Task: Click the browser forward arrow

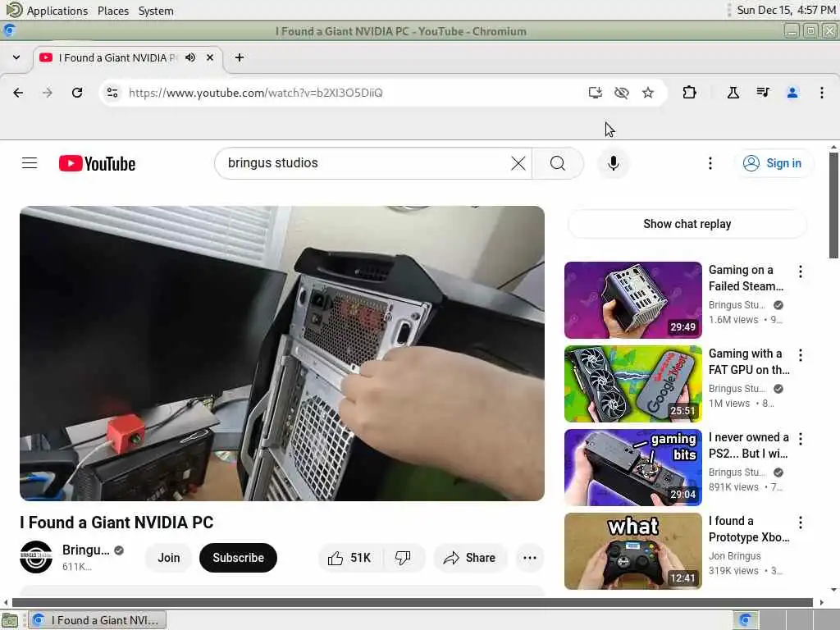Action: [x=48, y=93]
